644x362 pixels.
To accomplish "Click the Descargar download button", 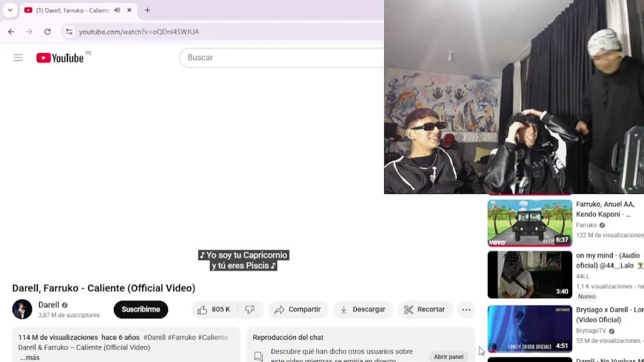I will [362, 310].
